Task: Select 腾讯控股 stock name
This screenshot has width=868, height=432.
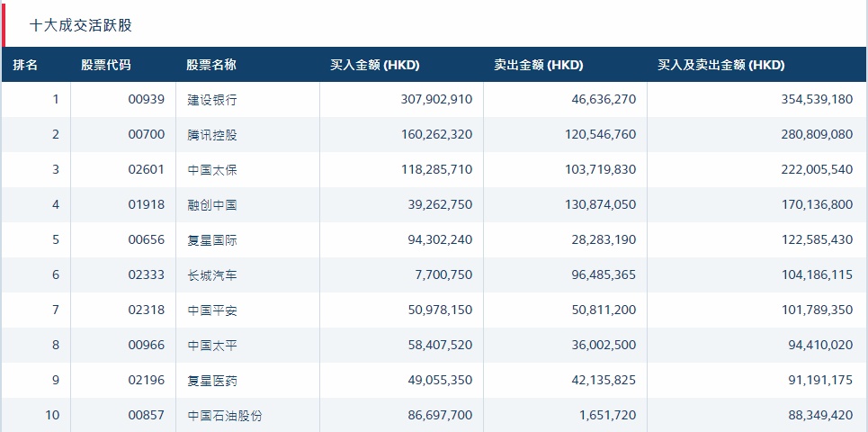Action: (x=212, y=135)
